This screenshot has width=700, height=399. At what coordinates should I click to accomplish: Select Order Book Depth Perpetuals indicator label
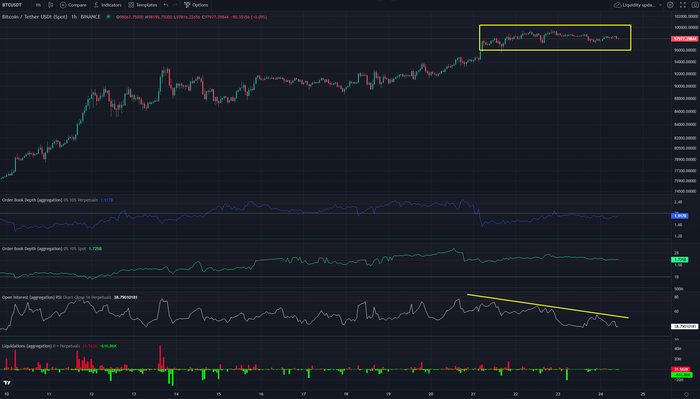click(50, 200)
